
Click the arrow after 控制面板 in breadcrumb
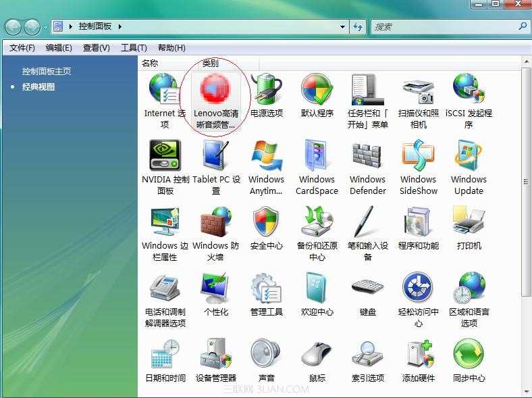[121, 26]
